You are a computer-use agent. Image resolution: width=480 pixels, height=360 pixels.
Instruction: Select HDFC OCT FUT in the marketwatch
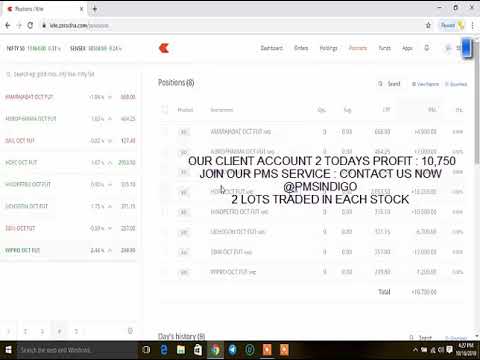click(69, 163)
